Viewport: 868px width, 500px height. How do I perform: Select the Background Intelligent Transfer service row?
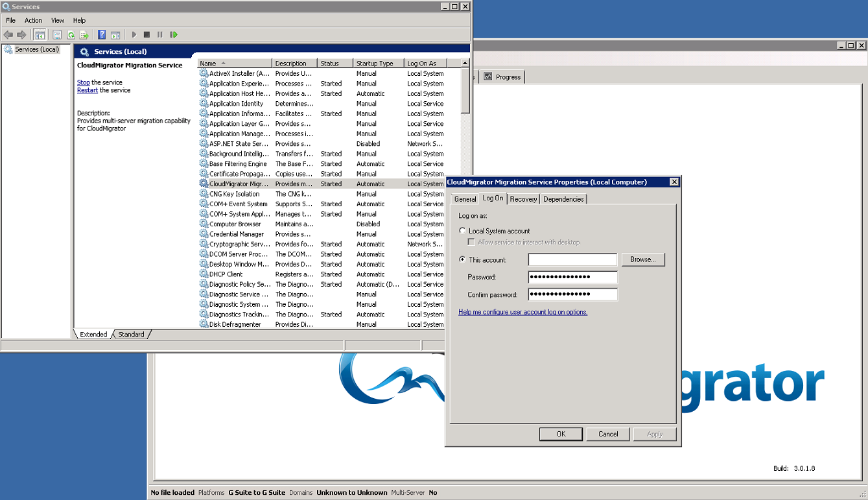pyautogui.click(x=329, y=154)
